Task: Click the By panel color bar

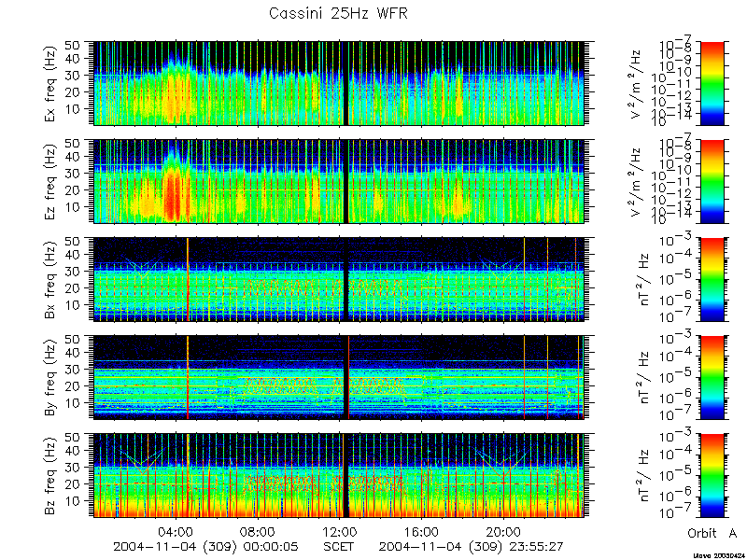Action: point(712,378)
